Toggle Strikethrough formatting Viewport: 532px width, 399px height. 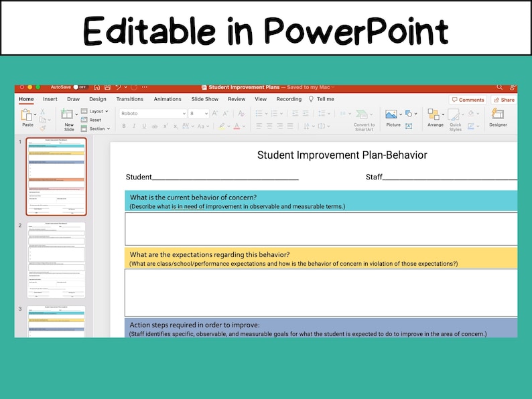tap(155, 127)
